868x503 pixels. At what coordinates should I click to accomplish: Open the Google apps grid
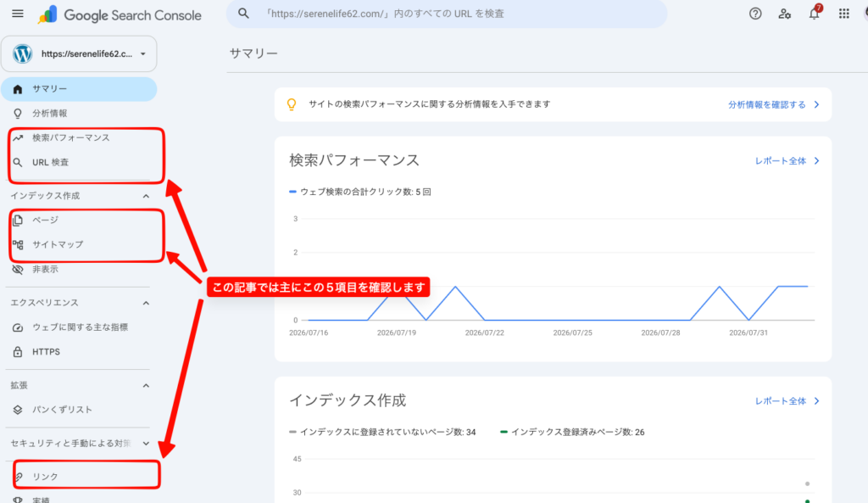(843, 14)
